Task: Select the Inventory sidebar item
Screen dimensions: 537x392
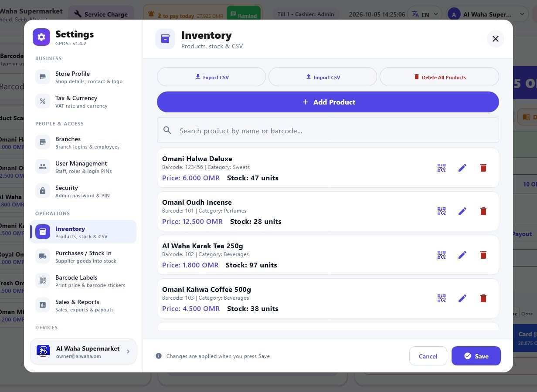Action: pos(83,232)
